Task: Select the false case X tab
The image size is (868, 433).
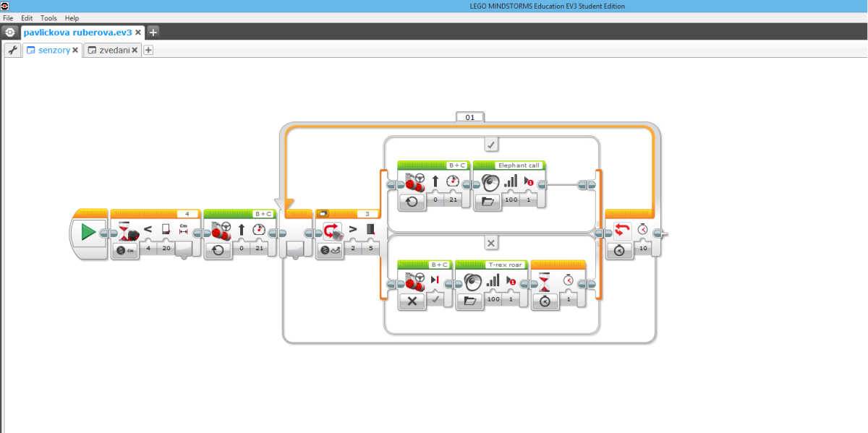Action: coord(491,243)
